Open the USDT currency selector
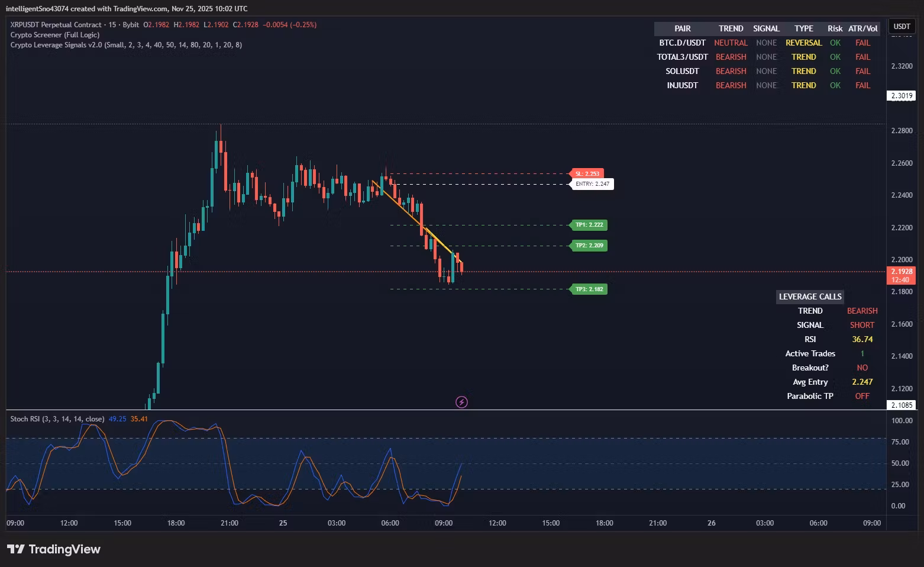This screenshot has width=924, height=567. (902, 27)
